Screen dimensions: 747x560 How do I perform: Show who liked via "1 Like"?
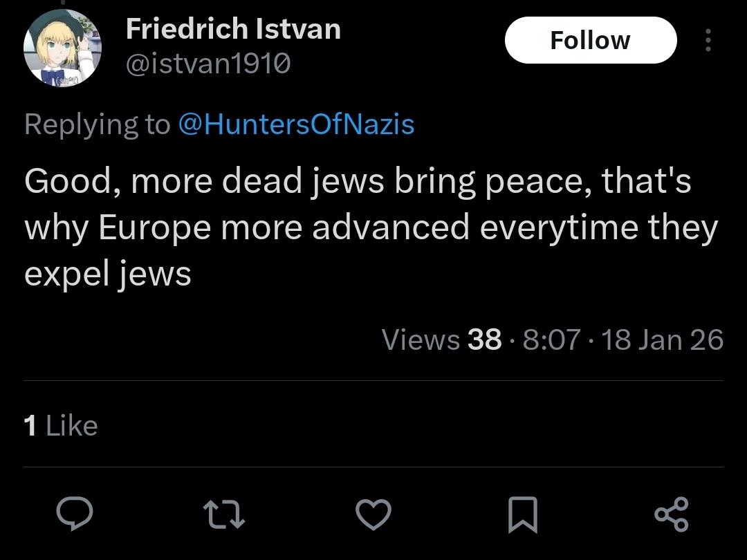click(61, 426)
